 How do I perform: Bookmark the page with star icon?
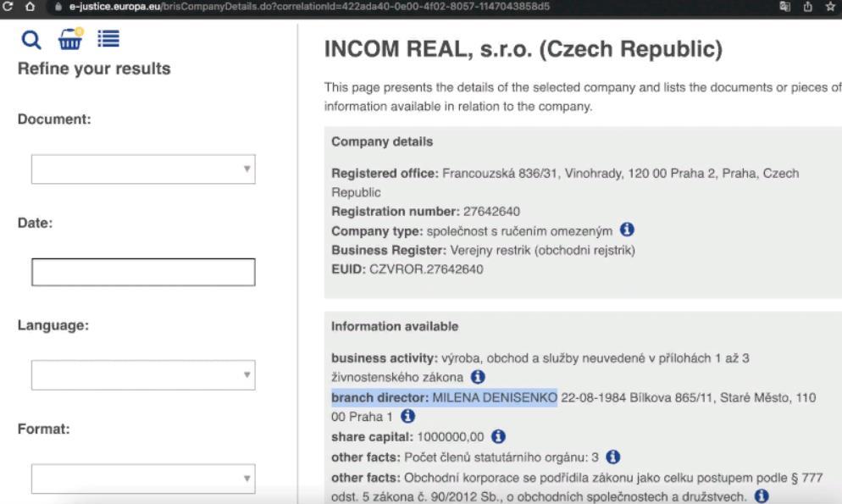pyautogui.click(x=830, y=7)
